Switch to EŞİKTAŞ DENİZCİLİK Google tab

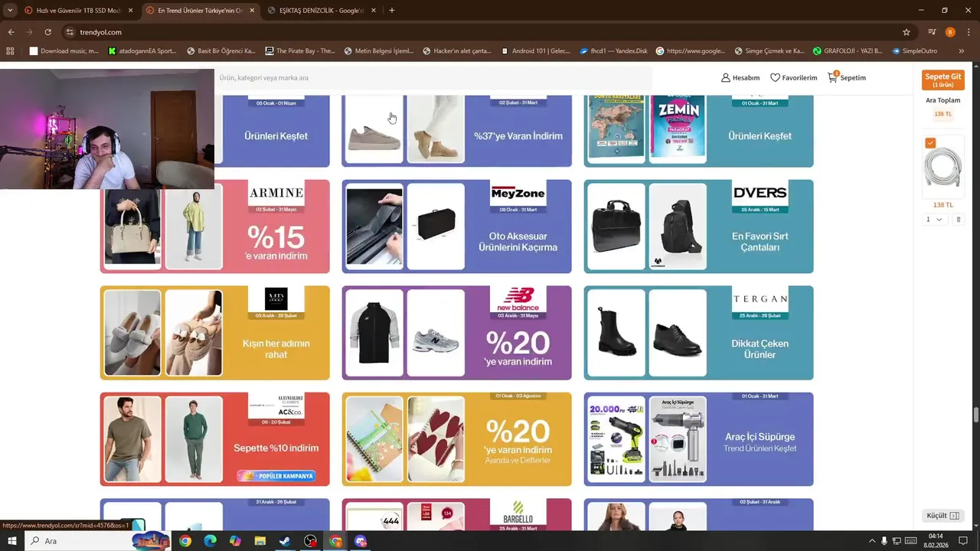(321, 11)
